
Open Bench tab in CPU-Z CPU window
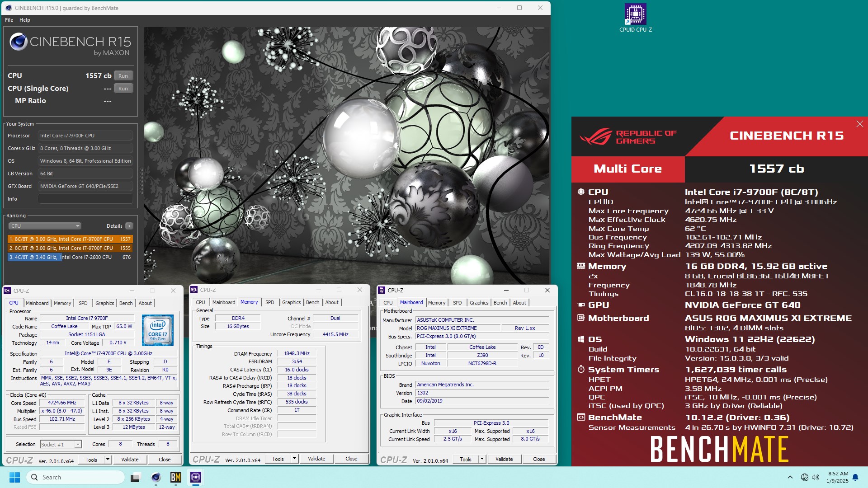tap(126, 303)
